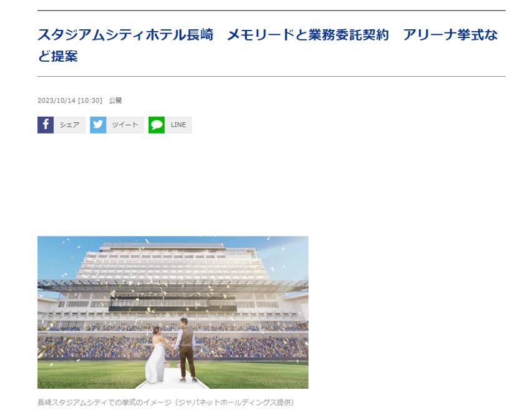Click the 長崎スタジアムシティ image caption

(165, 403)
